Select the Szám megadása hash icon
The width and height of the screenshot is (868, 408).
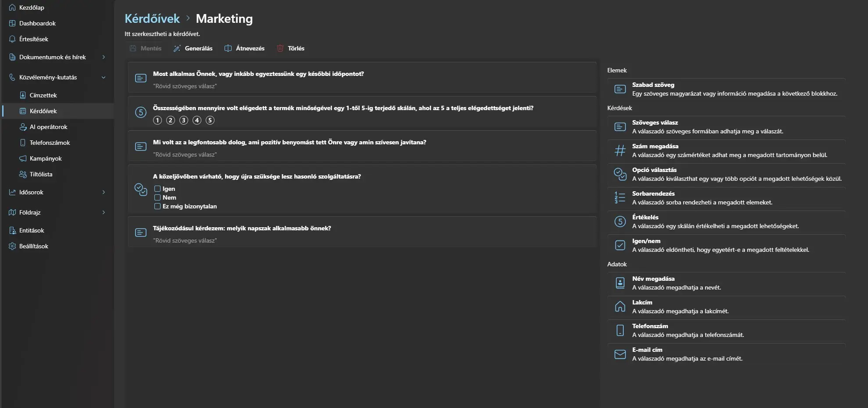pos(620,151)
